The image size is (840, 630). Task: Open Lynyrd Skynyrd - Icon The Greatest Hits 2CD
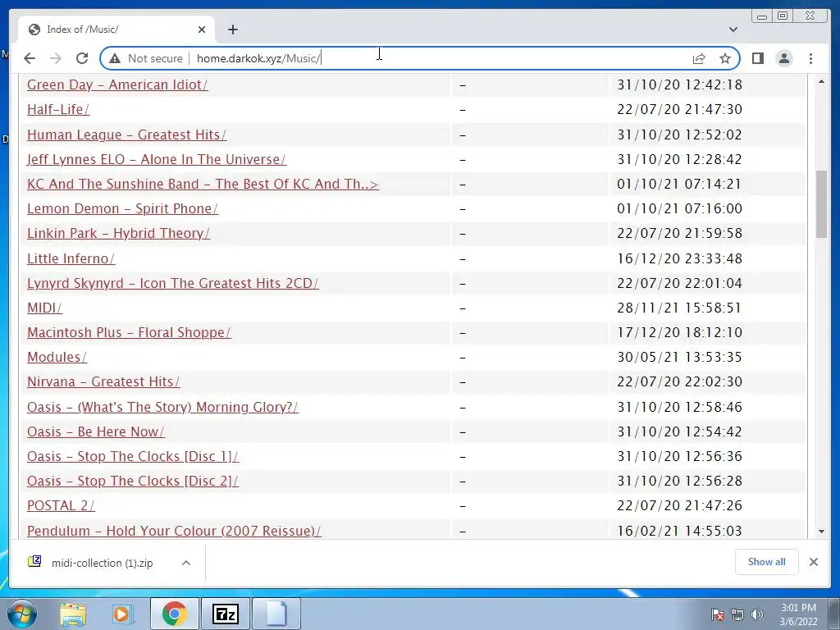(x=173, y=283)
